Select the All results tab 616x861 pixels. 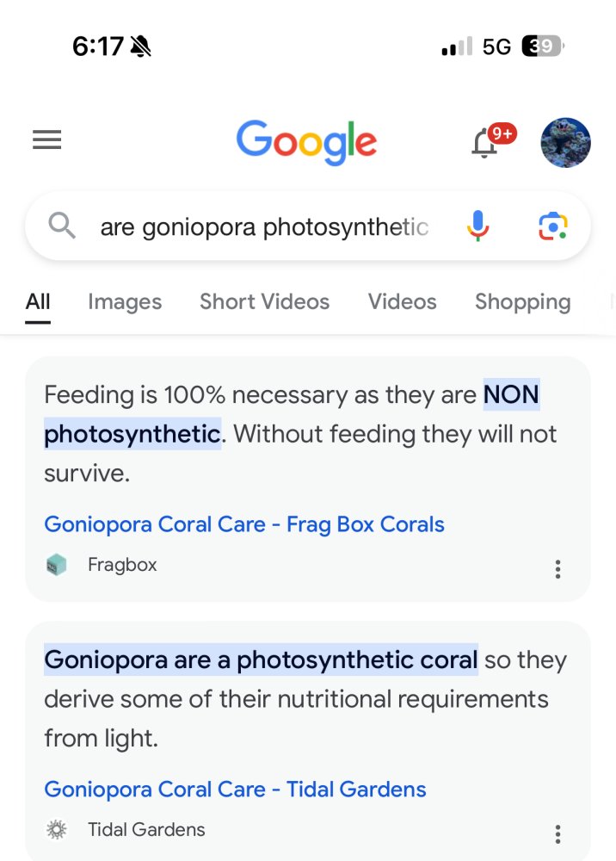tap(38, 302)
